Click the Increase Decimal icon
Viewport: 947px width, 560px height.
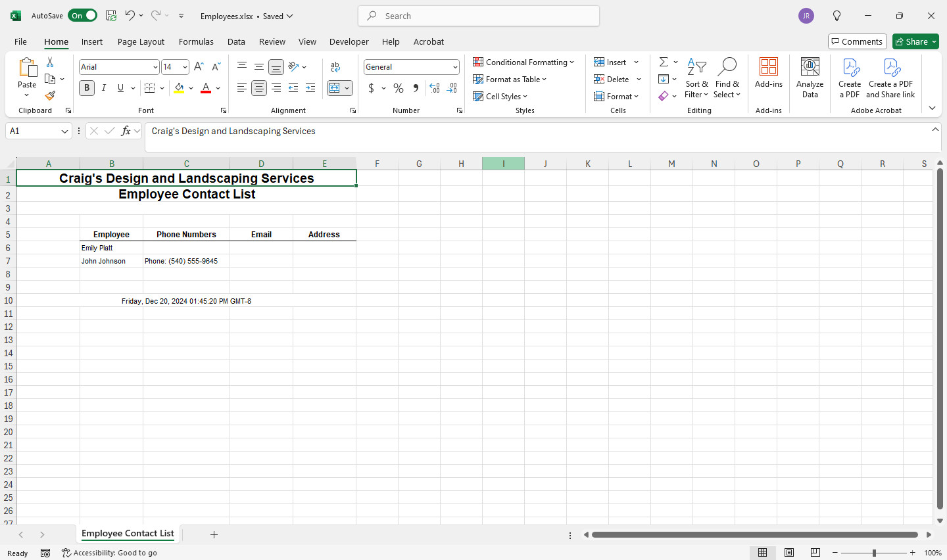point(435,88)
